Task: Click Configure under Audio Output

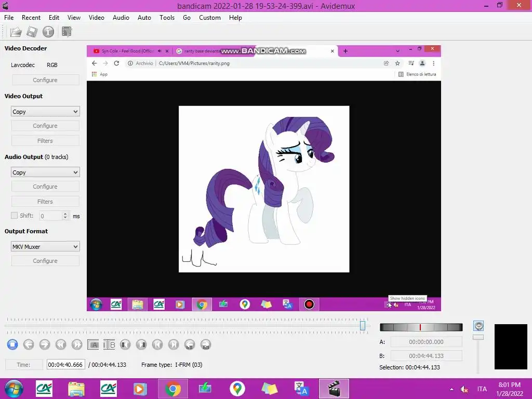Action: pos(45,187)
